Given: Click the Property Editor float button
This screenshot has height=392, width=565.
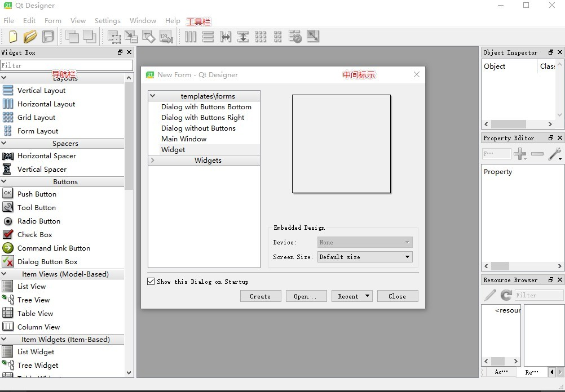Looking at the screenshot, I should pos(550,137).
